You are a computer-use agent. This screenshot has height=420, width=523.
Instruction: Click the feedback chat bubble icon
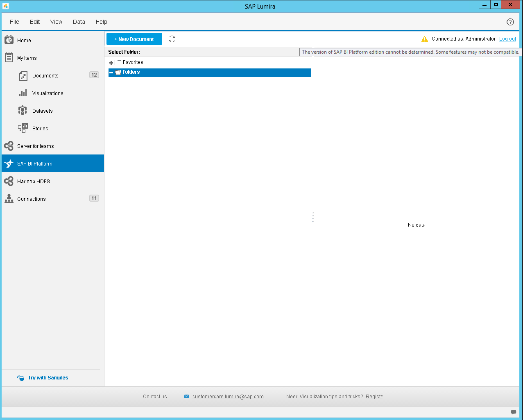click(x=514, y=412)
